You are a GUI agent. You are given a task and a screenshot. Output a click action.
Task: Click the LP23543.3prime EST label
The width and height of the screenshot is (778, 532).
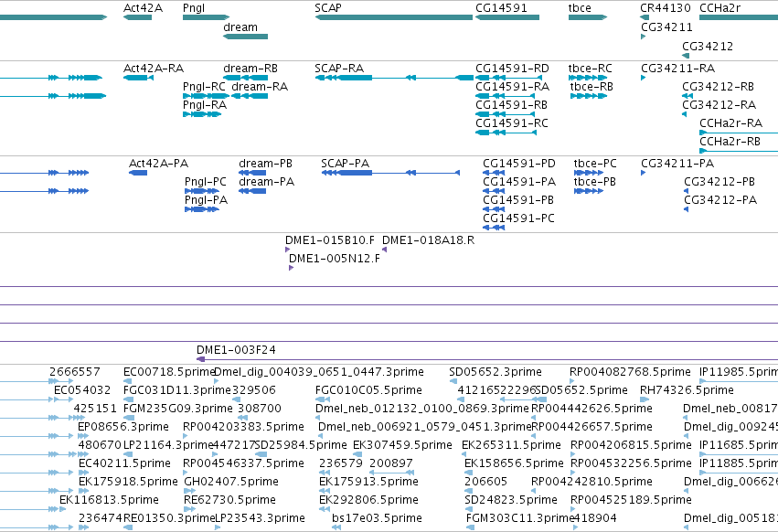[260, 518]
